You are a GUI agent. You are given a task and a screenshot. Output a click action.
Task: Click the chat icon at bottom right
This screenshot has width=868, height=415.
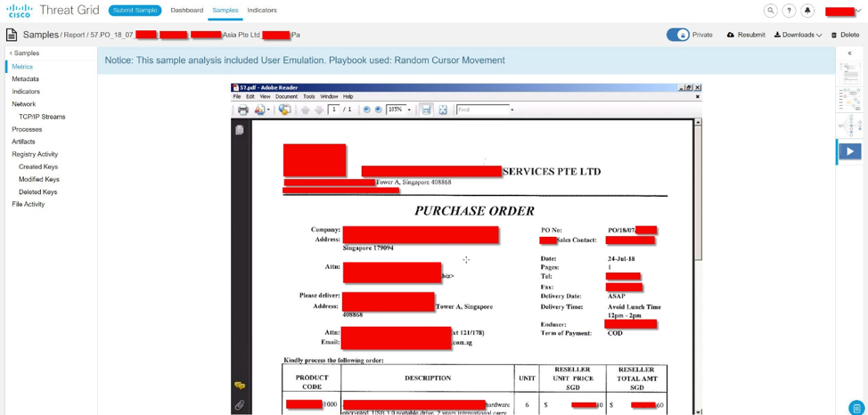[856, 407]
